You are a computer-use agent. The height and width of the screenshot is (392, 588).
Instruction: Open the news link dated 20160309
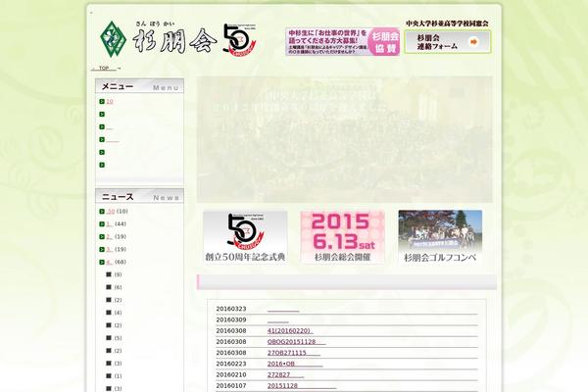(278, 320)
